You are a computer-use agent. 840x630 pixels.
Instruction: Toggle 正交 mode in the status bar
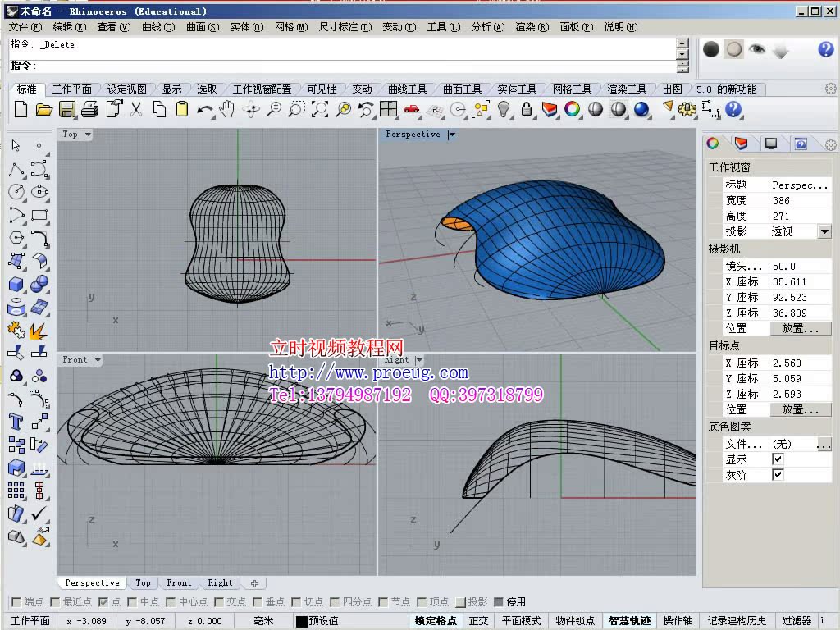[478, 620]
